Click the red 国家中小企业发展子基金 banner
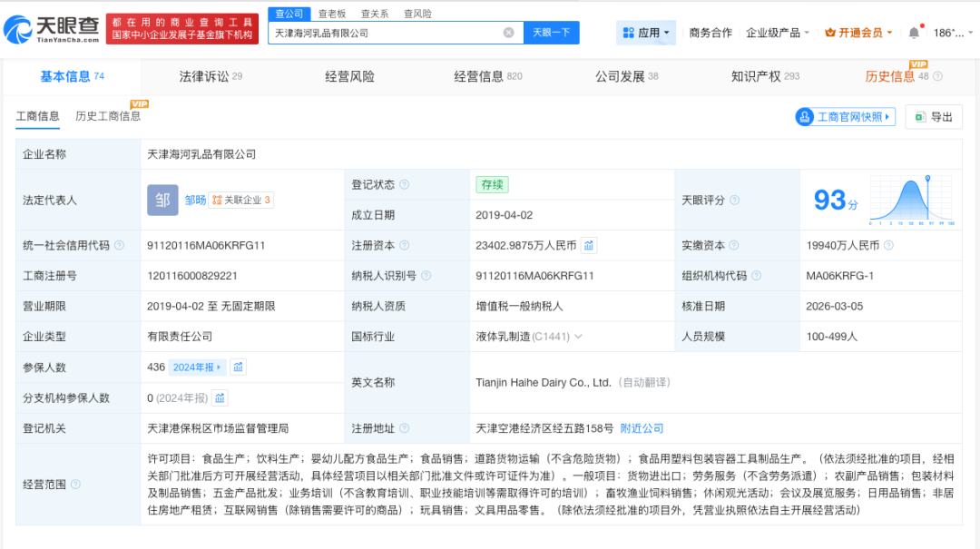This screenshot has height=549, width=980. 181,29
